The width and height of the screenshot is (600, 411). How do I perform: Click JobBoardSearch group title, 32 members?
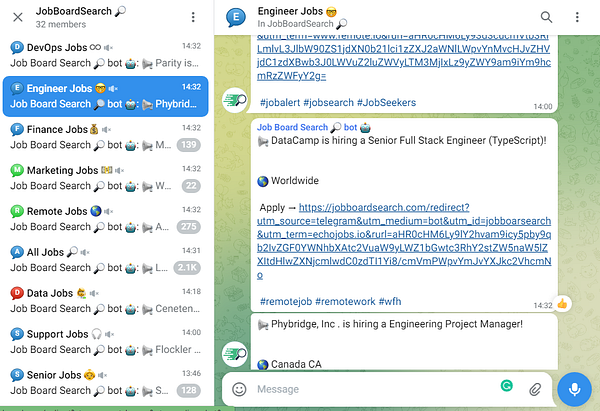pos(81,17)
